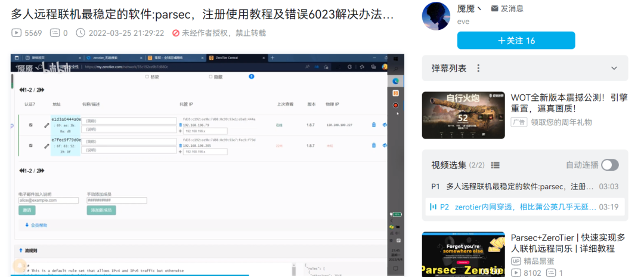This screenshot has width=644, height=277.
Task: Open the WOT 自行火炮 ad thumbnail
Action: (x=463, y=115)
